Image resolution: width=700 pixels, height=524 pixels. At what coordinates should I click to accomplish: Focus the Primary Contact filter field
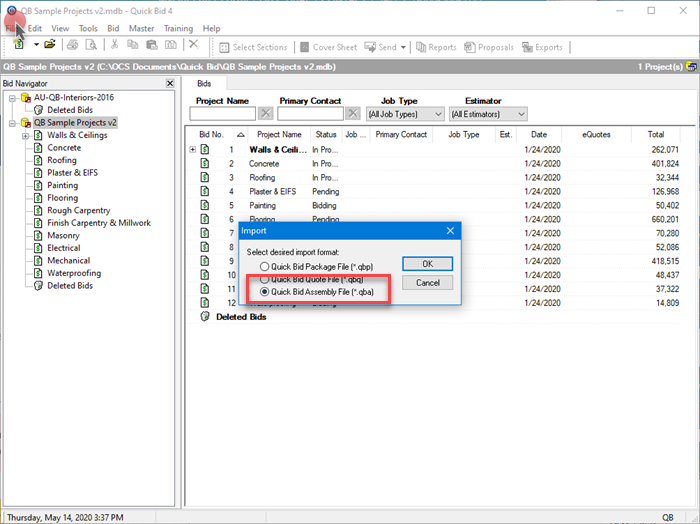310,114
